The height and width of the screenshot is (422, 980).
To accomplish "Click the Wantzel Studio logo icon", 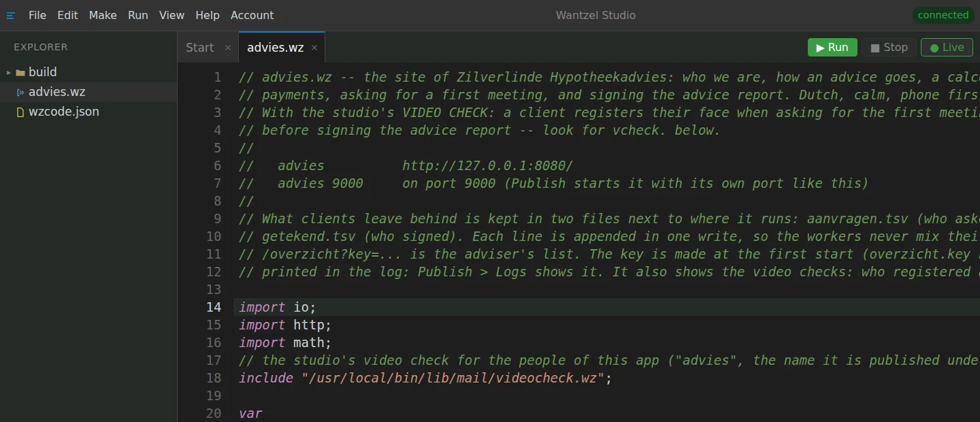I will [x=10, y=15].
